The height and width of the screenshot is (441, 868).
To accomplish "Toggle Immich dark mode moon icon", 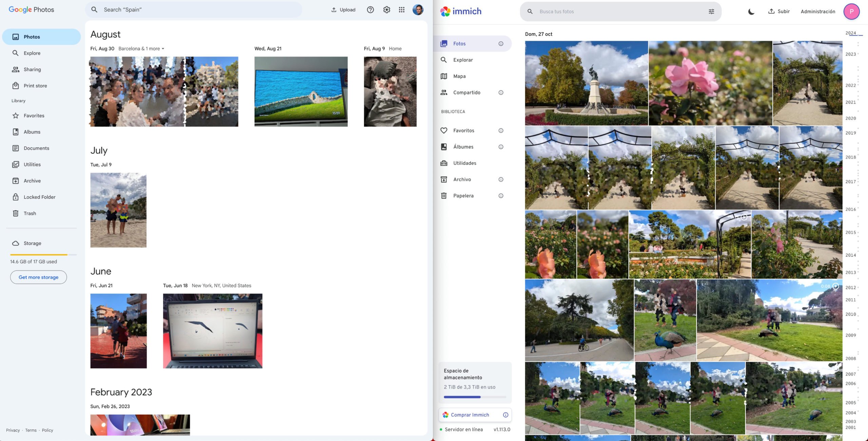I will (x=751, y=12).
